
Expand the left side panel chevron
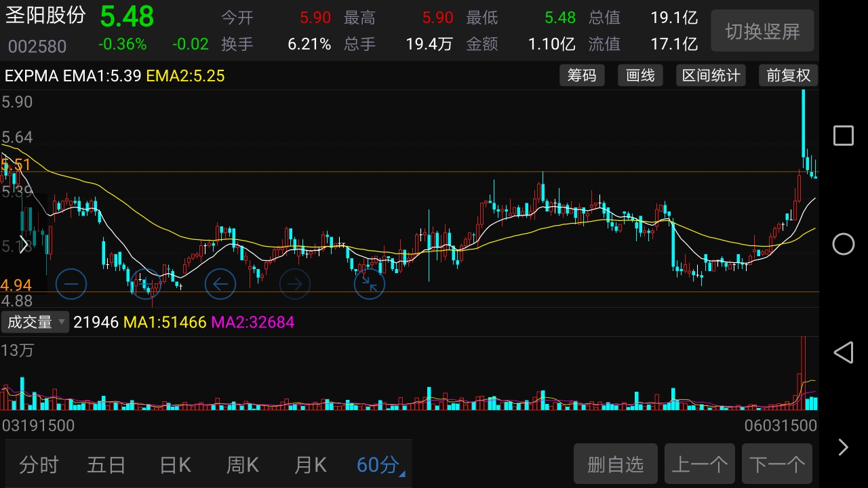(x=24, y=244)
